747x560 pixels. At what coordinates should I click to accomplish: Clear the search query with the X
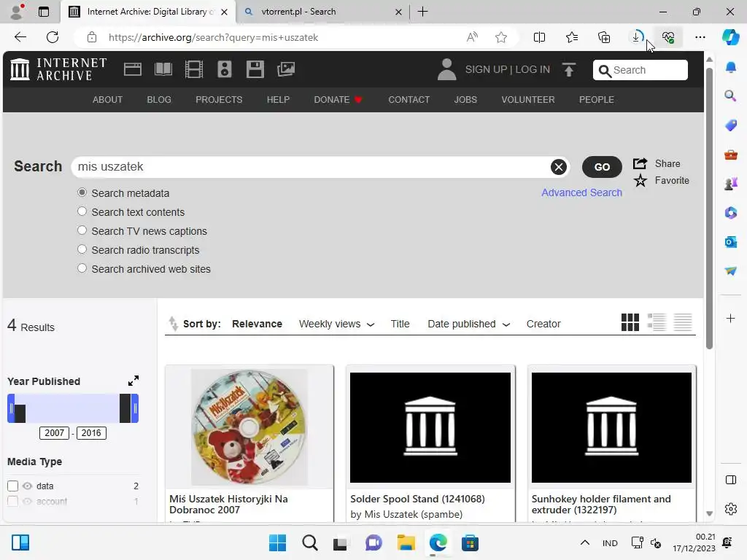(x=558, y=167)
